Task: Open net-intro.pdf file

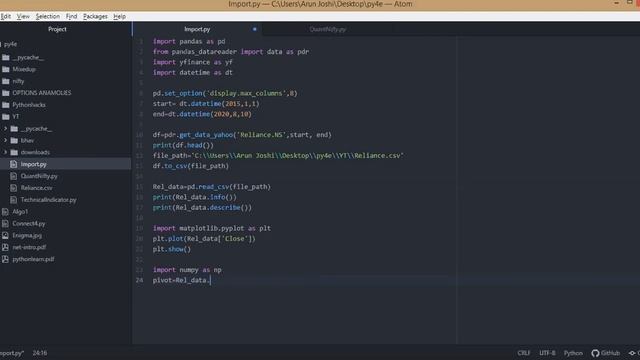Action: pos(29,247)
